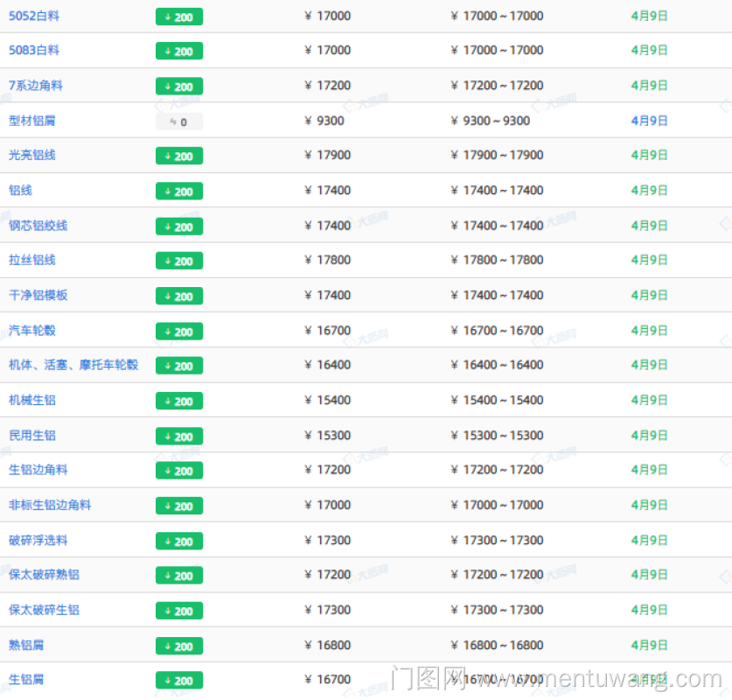Click the gray 0 change badge for 型材铝屑
The width and height of the screenshot is (732, 700).
tap(178, 122)
